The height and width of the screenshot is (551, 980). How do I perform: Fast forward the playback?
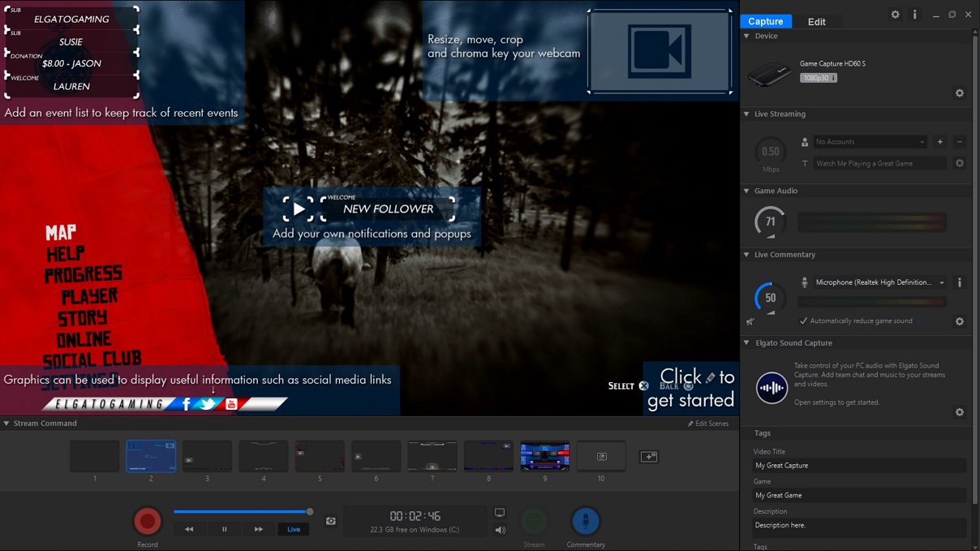click(259, 529)
